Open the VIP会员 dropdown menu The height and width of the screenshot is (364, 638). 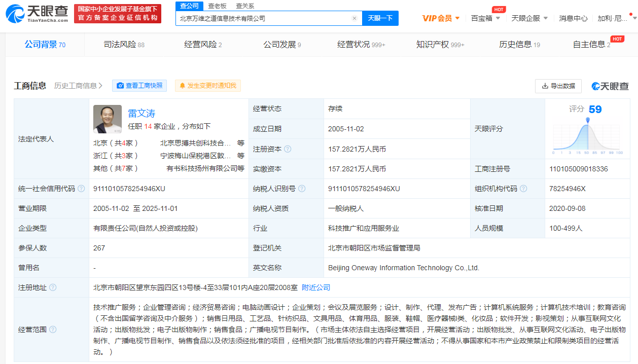(441, 18)
